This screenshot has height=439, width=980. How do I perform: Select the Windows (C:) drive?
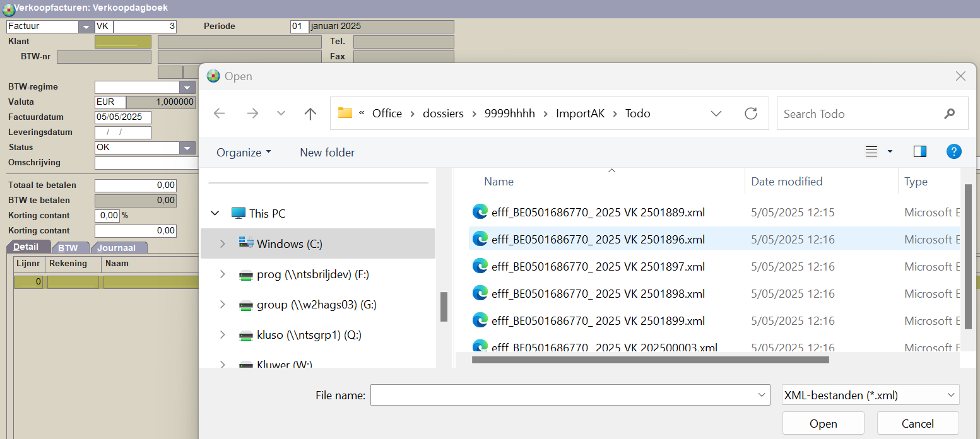coord(290,243)
